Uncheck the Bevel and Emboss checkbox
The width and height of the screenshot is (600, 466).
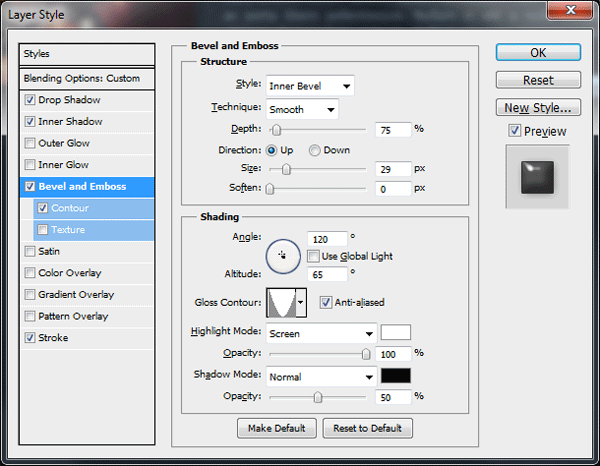click(x=30, y=187)
